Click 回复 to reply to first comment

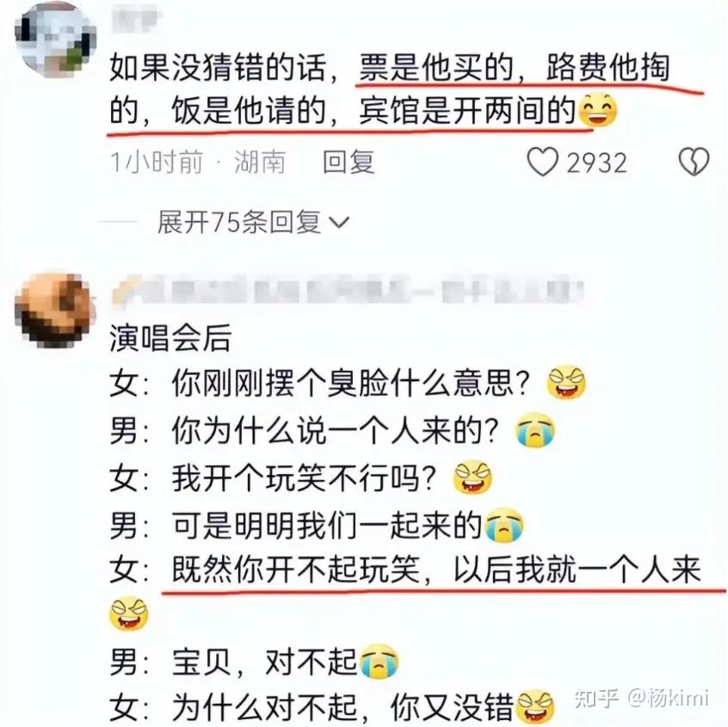pos(349,162)
